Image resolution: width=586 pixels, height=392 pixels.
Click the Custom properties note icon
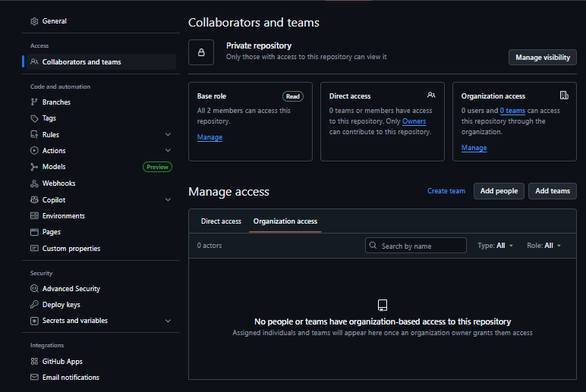point(34,248)
